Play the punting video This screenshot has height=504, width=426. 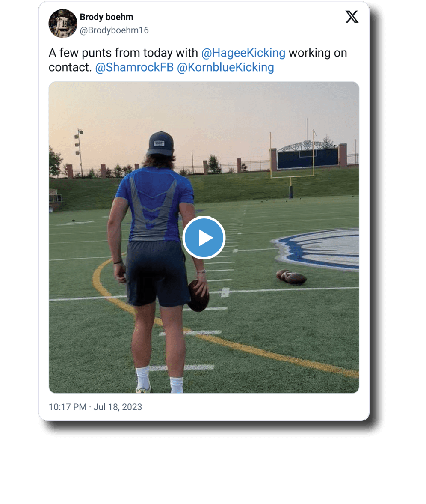click(204, 238)
